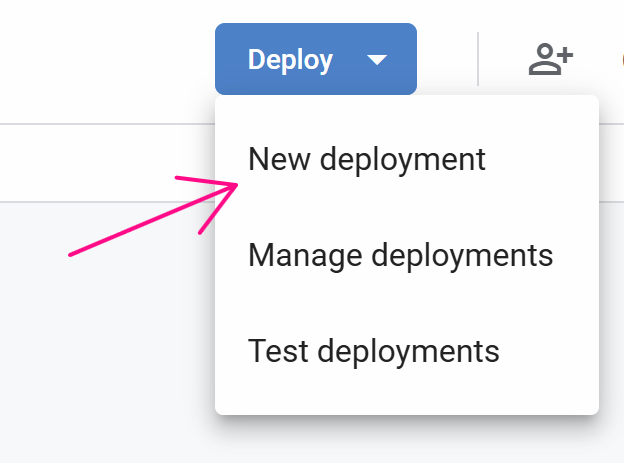This screenshot has width=624, height=463.
Task: Click the first entry under Deploy
Action: pyautogui.click(x=367, y=159)
